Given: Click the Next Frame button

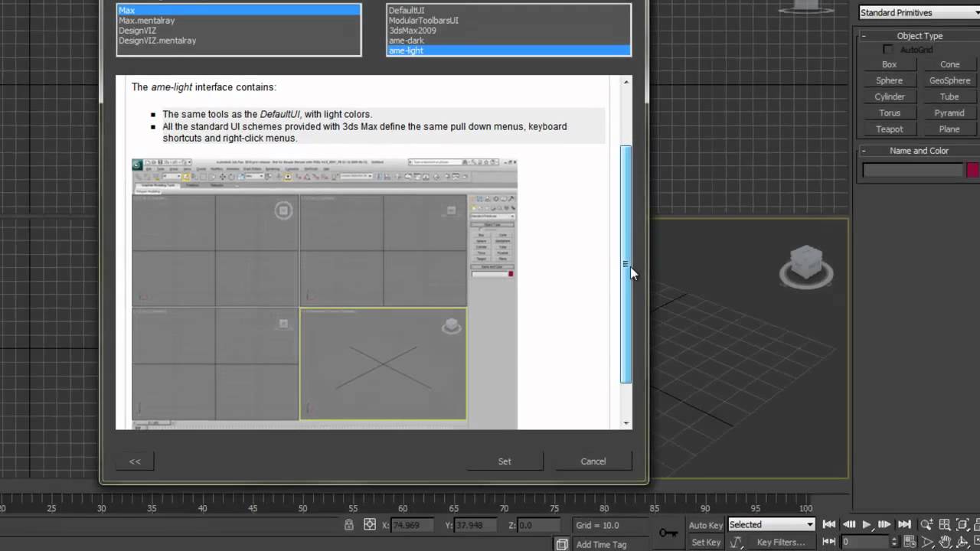Looking at the screenshot, I should click(x=885, y=524).
